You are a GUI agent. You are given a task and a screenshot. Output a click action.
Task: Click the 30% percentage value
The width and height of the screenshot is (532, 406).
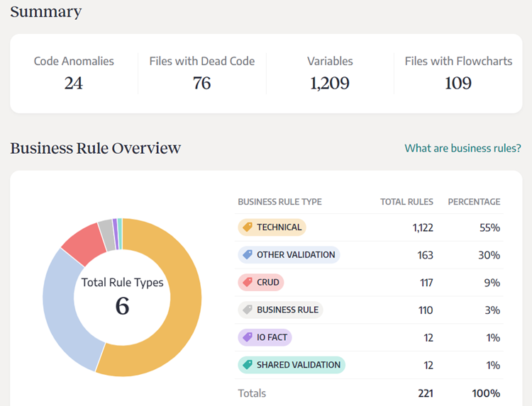489,255
